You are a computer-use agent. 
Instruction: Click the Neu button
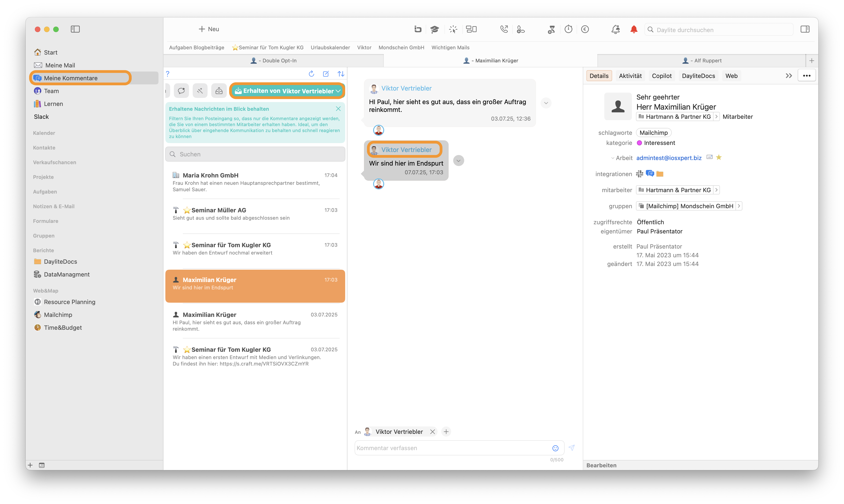click(x=208, y=29)
